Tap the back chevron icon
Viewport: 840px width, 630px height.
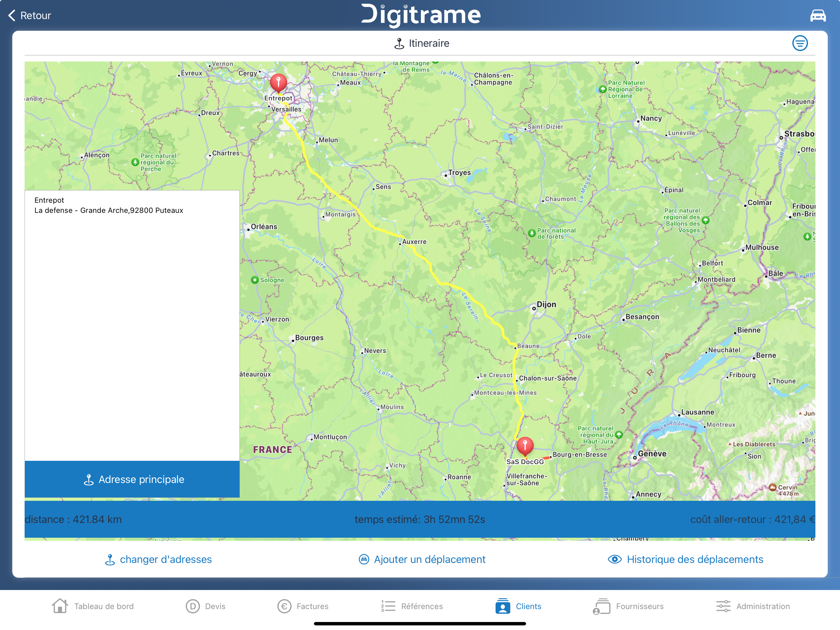[x=12, y=15]
